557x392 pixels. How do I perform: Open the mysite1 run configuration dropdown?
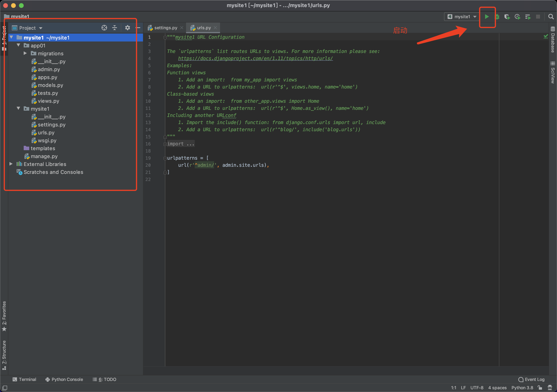pos(462,17)
